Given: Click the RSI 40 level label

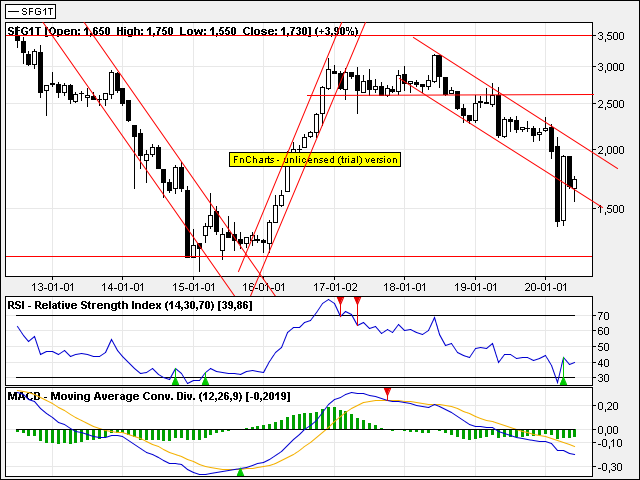Looking at the screenshot, I should [604, 363].
